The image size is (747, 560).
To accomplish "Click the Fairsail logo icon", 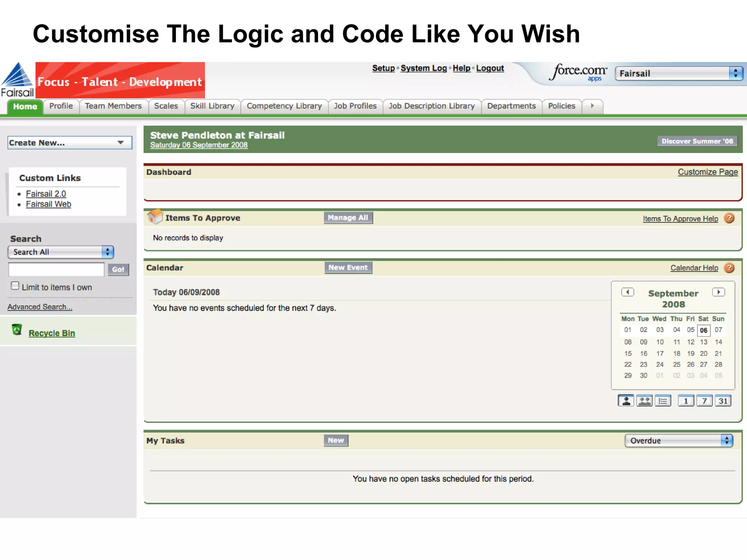I will point(17,80).
